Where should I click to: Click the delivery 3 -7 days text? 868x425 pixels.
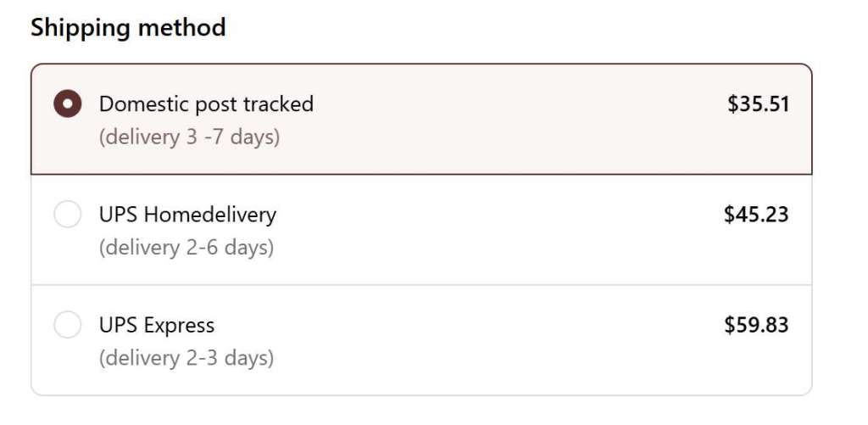[189, 137]
